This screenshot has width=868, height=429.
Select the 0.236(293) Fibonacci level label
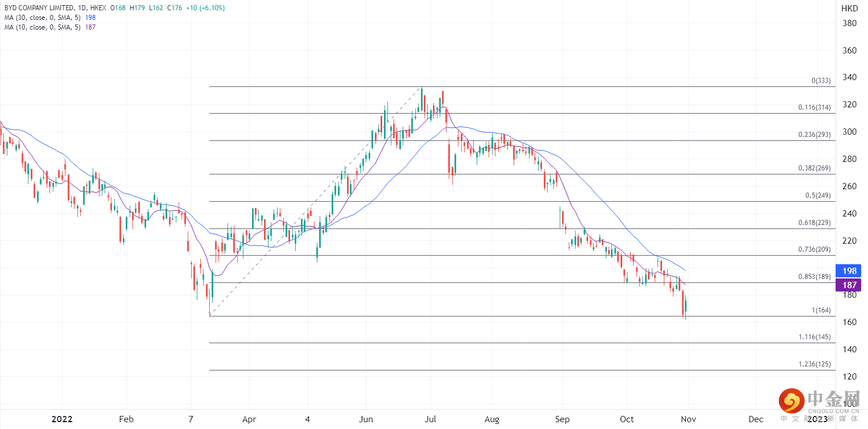point(815,135)
